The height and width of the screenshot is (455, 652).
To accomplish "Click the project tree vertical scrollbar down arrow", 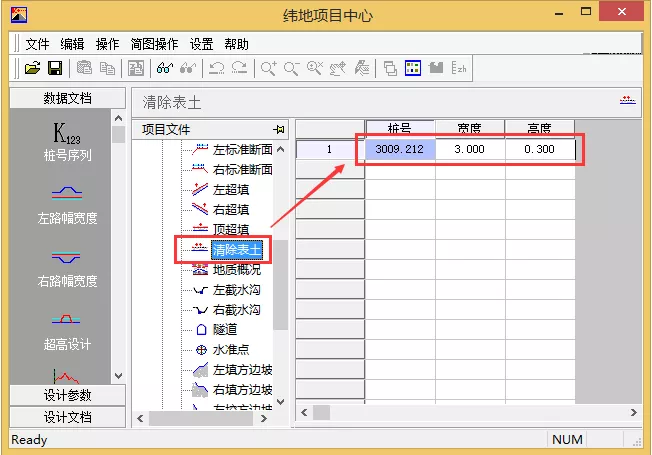I will (x=281, y=402).
